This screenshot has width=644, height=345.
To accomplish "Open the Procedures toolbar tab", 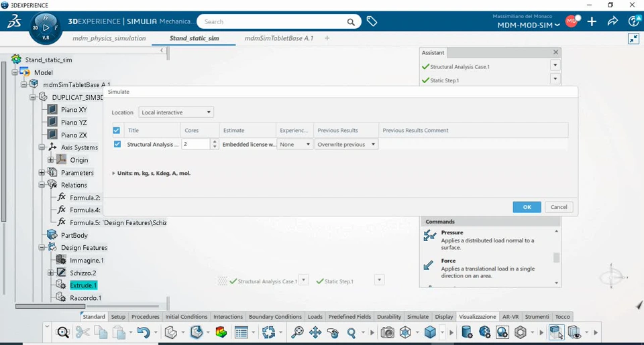I will point(146,317).
